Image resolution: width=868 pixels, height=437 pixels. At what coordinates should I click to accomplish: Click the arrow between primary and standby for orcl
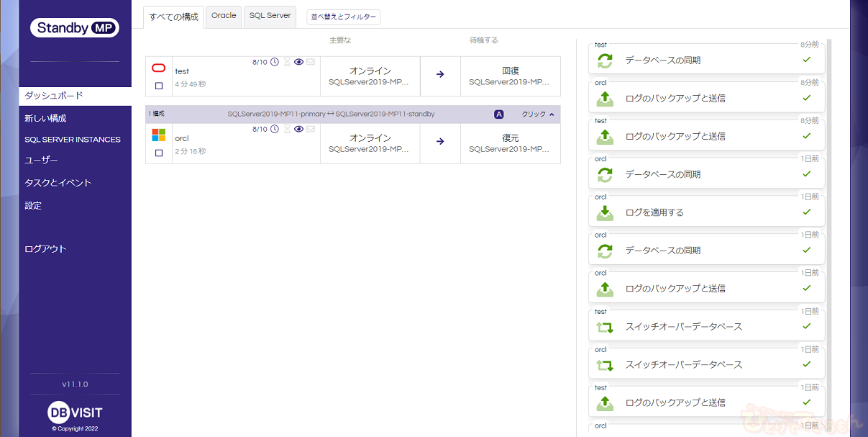[440, 142]
